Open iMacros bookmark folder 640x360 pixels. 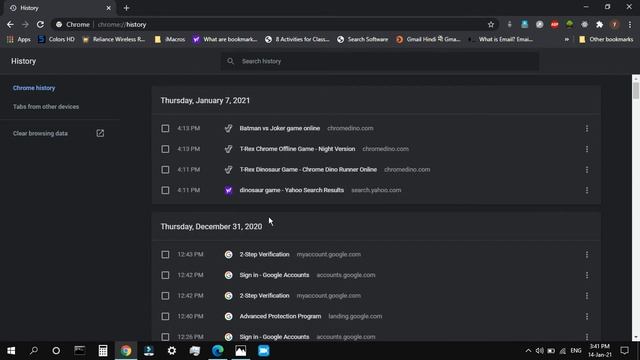(170, 40)
